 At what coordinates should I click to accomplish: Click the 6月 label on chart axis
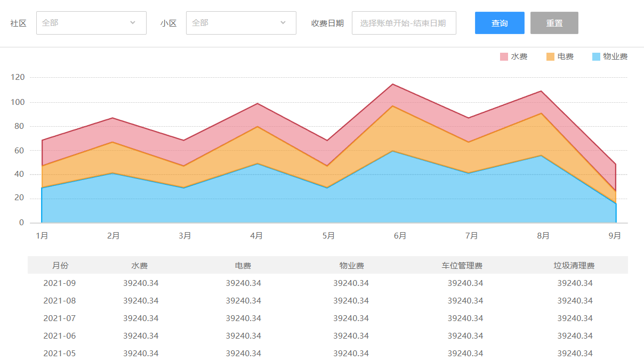click(400, 235)
